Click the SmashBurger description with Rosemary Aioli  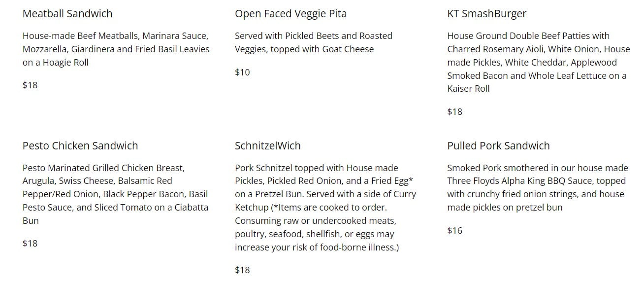(539, 62)
